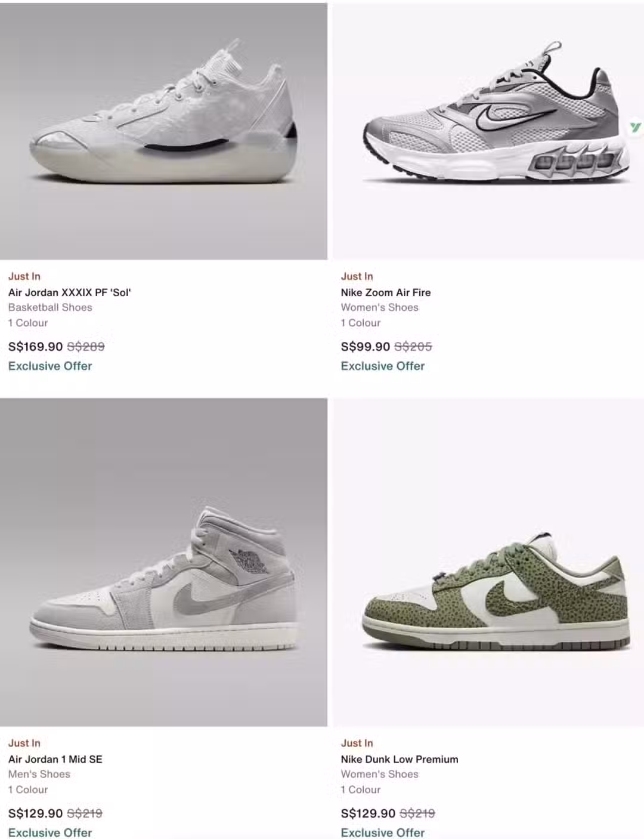Click the Nike Zoom Air Fire title
644x839 pixels.
[x=386, y=292]
